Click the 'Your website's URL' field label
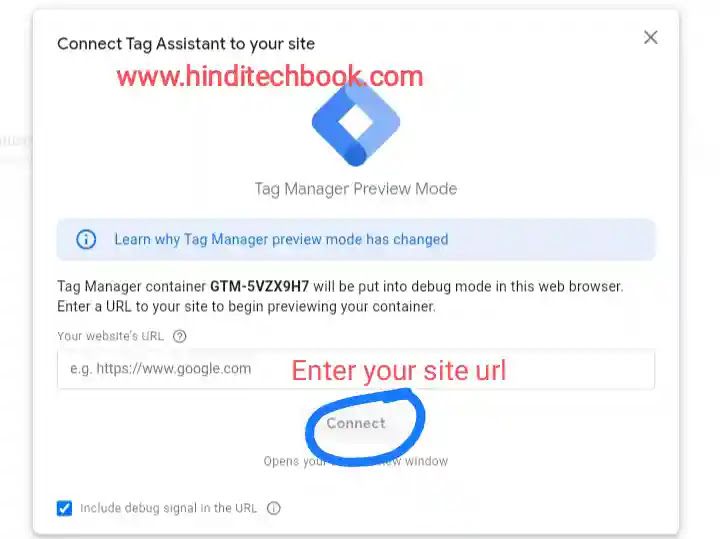Screen dimensions: 720x539 [110, 336]
